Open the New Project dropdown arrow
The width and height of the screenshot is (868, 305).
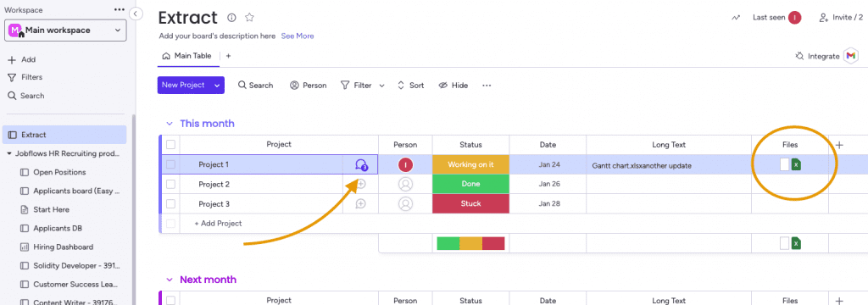click(218, 86)
